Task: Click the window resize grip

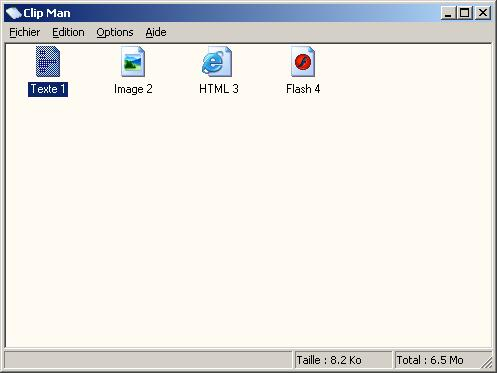Action: (x=487, y=363)
